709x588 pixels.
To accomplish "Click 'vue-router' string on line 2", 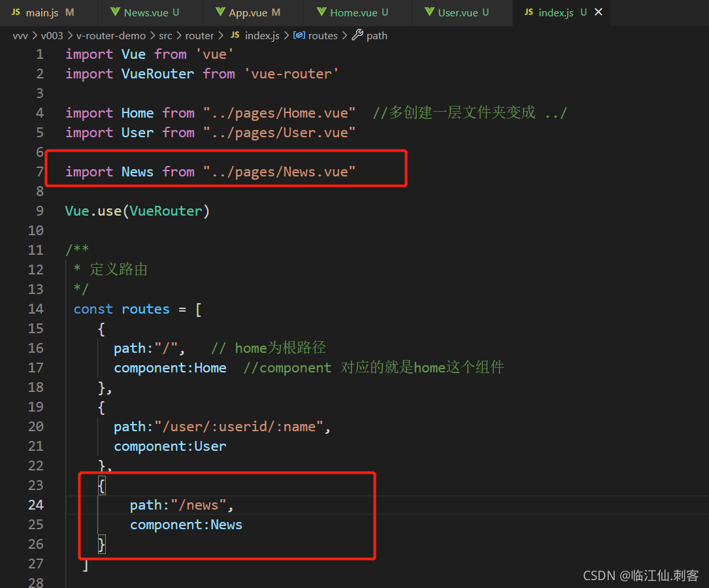I will pyautogui.click(x=291, y=74).
